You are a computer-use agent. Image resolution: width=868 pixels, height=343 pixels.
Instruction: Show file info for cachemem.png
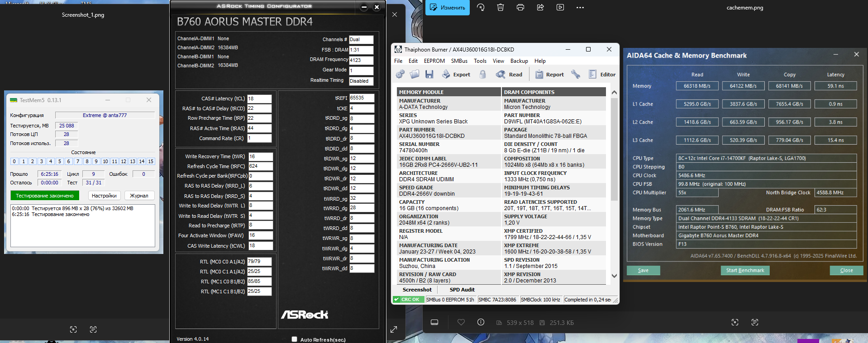coord(481,322)
